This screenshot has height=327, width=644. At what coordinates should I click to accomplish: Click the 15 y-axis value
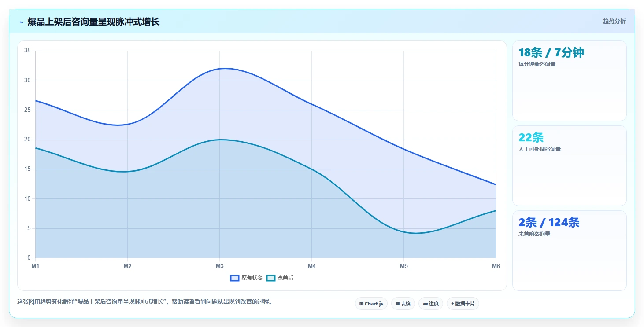pos(27,169)
